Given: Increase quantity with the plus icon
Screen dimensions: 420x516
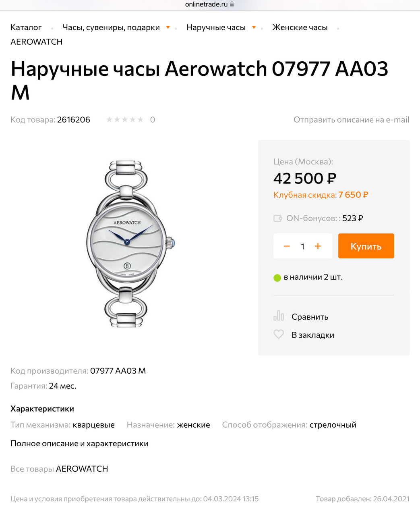Looking at the screenshot, I should 318,246.
